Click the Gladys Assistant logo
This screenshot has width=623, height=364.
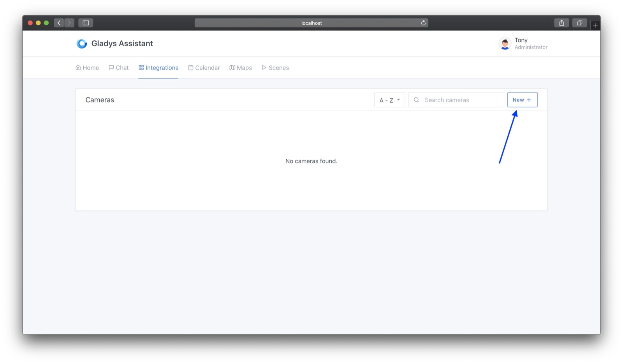click(x=82, y=43)
